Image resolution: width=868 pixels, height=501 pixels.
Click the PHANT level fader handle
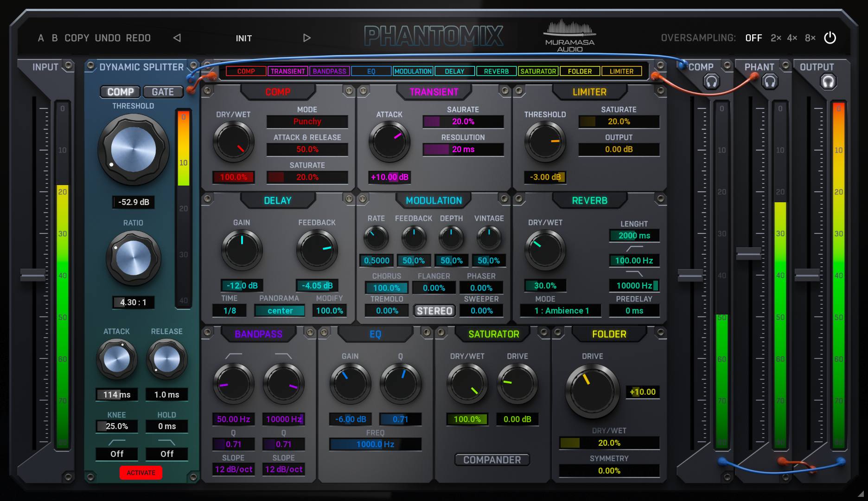pos(749,254)
